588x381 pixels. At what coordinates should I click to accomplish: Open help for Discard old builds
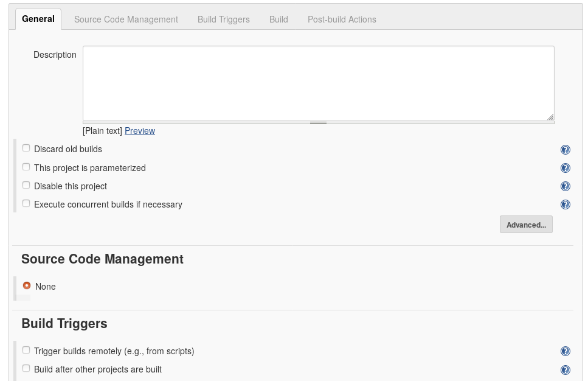[x=565, y=150]
